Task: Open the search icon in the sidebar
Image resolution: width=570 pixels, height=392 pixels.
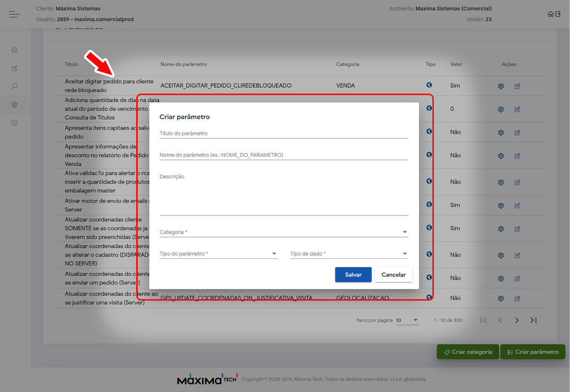Action: (14, 86)
